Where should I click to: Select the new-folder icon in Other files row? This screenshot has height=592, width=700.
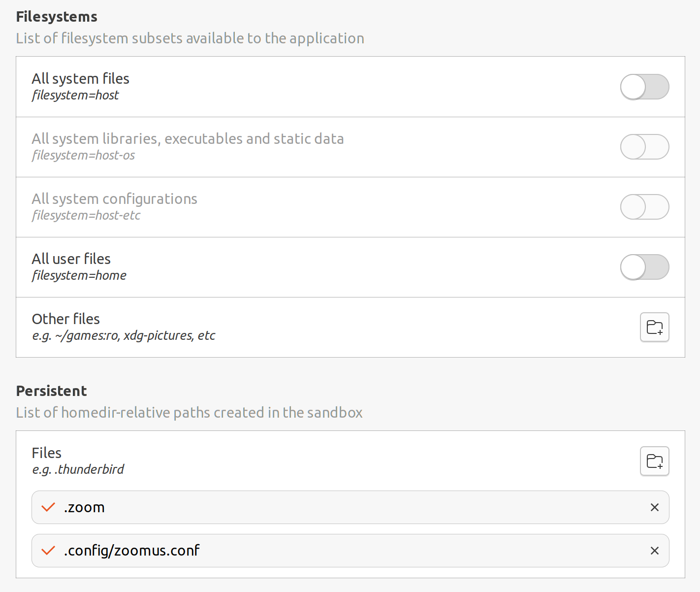[654, 327]
